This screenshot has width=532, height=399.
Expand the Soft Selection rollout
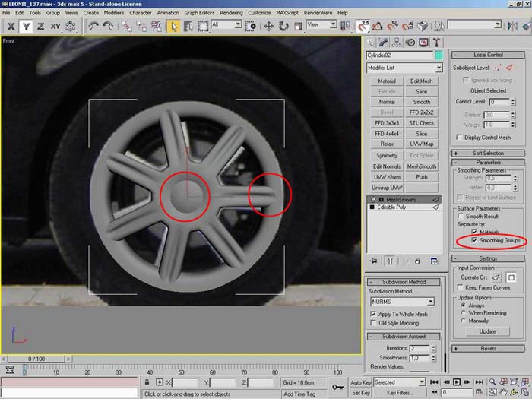click(488, 153)
